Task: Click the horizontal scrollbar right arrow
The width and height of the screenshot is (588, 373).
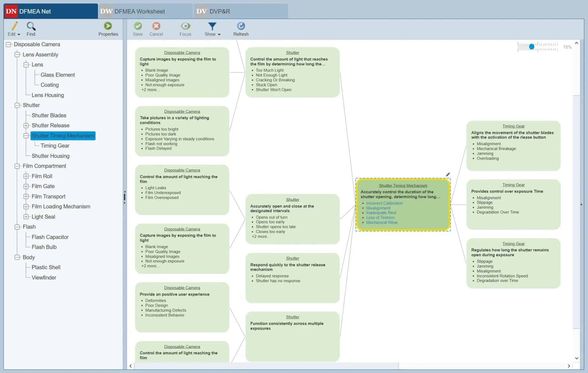Action: 569,366
